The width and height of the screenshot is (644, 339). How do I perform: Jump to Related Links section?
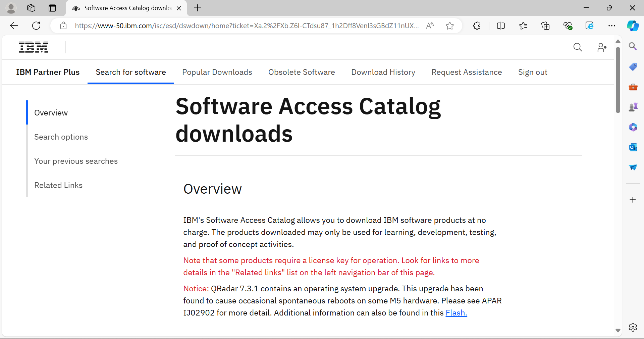[58, 185]
